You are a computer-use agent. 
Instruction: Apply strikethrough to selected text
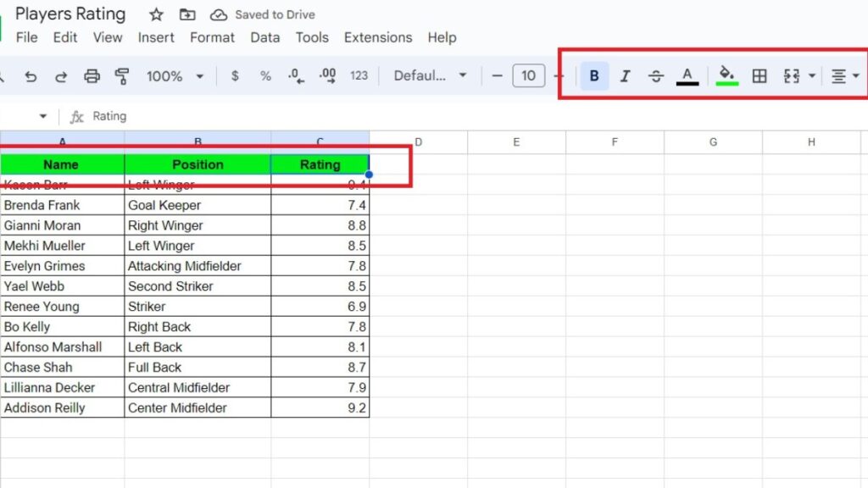click(x=656, y=75)
